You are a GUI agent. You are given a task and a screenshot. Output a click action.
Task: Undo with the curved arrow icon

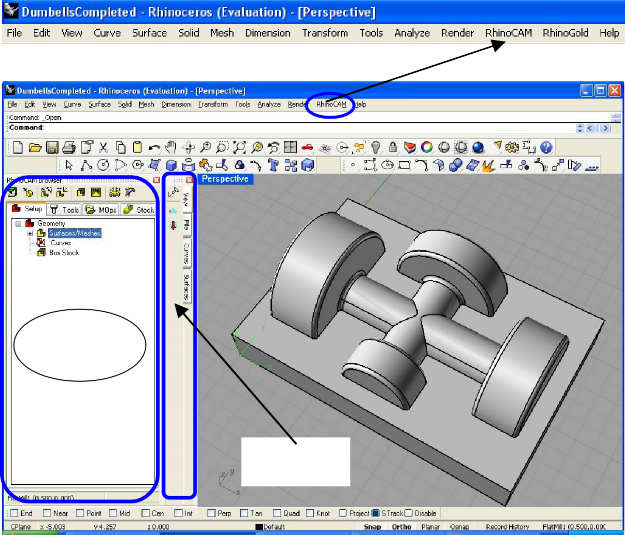tap(154, 148)
